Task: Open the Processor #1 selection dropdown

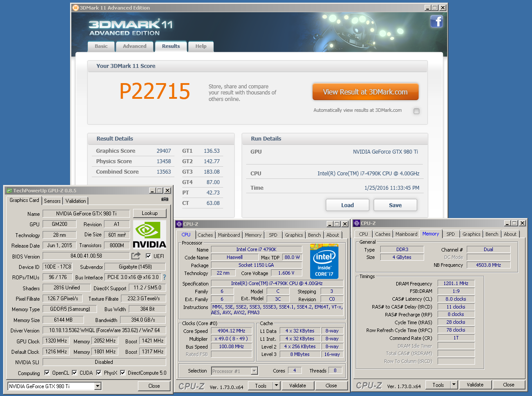Action: click(254, 371)
